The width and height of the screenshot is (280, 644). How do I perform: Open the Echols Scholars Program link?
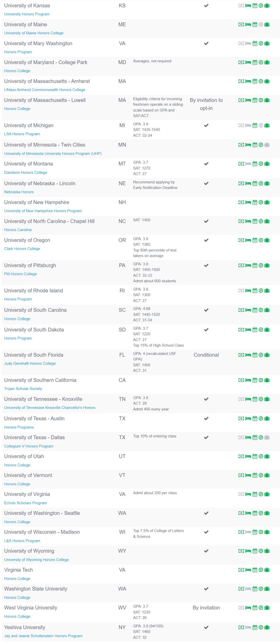(25, 503)
